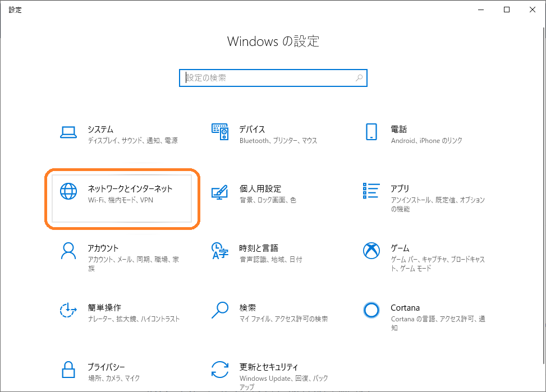Click description 背景、ロック画面、色
546x392 pixels.
pyautogui.click(x=268, y=200)
